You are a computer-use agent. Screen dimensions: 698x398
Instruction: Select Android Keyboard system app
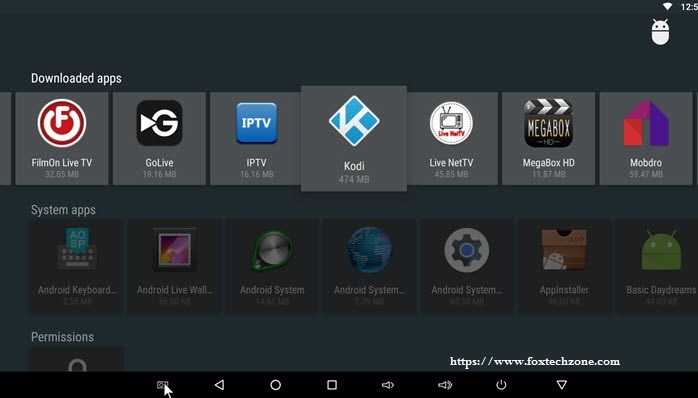77,266
